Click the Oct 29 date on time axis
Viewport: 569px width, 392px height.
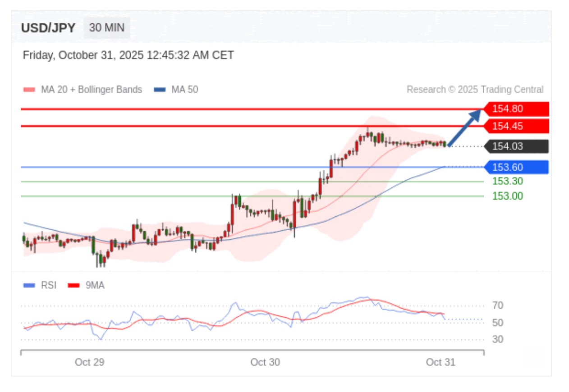coord(90,362)
